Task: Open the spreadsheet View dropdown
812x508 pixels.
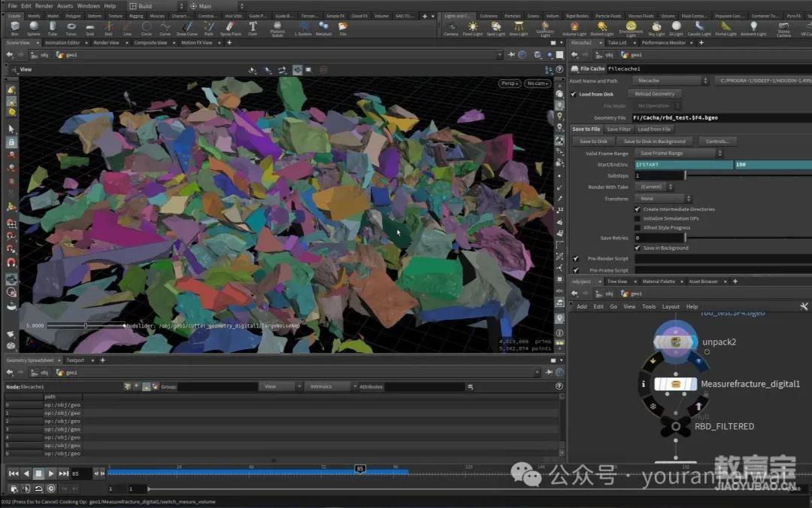Action: (282, 387)
